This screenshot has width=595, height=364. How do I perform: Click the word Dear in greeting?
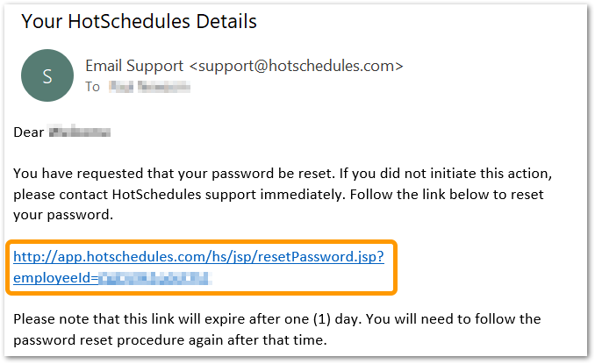(29, 132)
